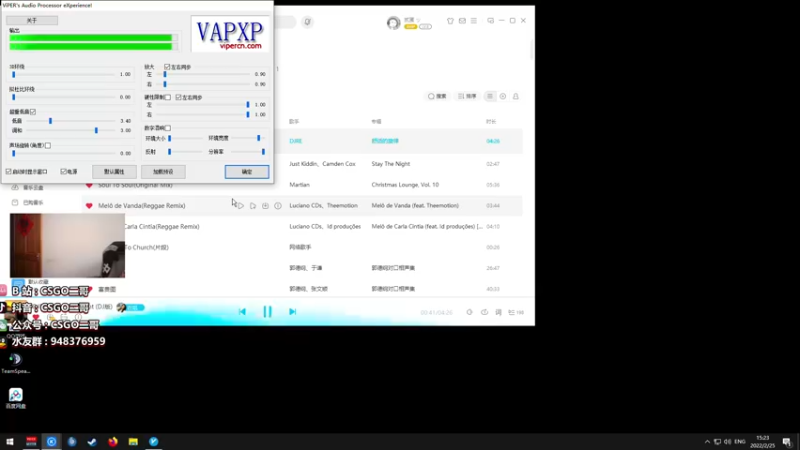Select Melô de Vanda(Reggae Remix) song row
This screenshot has width=800, height=450.
[x=302, y=206]
